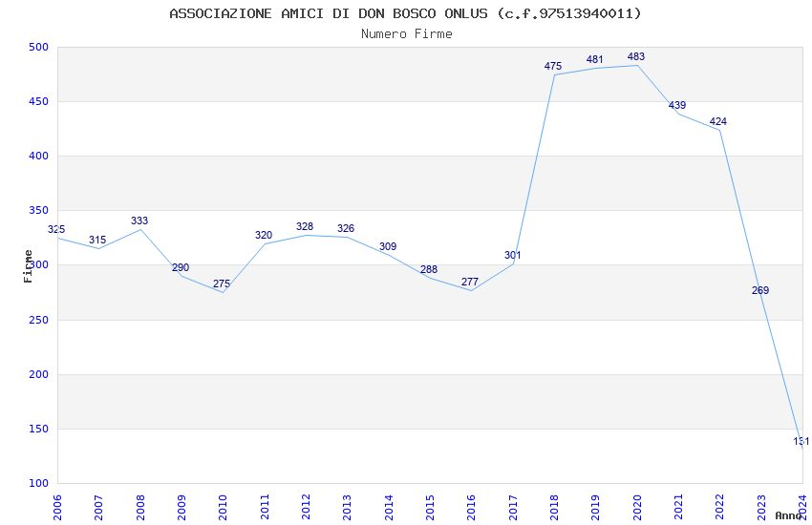
Task: Click the x-axis year 2016
Action: pyautogui.click(x=471, y=507)
